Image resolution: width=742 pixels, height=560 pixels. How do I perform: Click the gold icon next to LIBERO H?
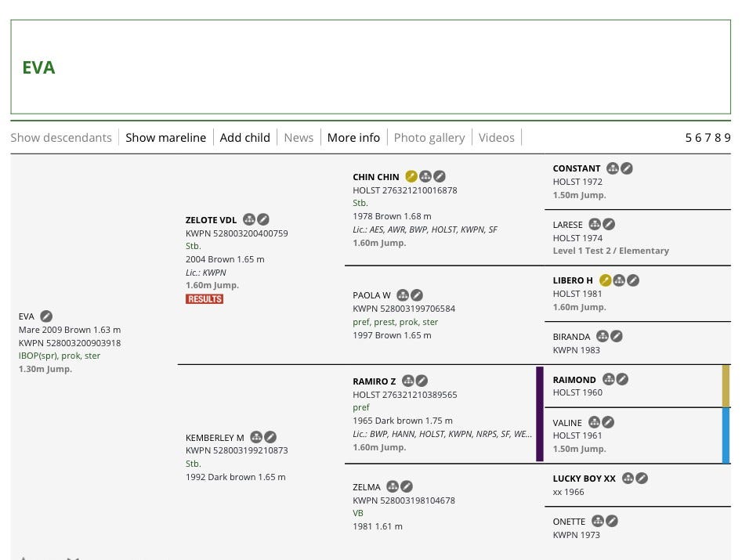605,280
